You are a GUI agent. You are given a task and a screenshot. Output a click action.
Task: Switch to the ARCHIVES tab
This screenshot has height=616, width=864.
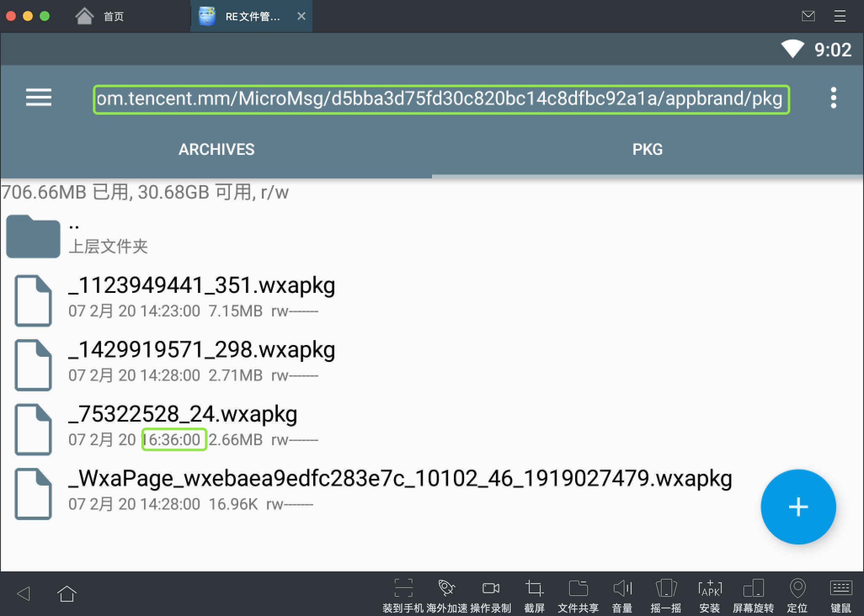click(x=216, y=149)
